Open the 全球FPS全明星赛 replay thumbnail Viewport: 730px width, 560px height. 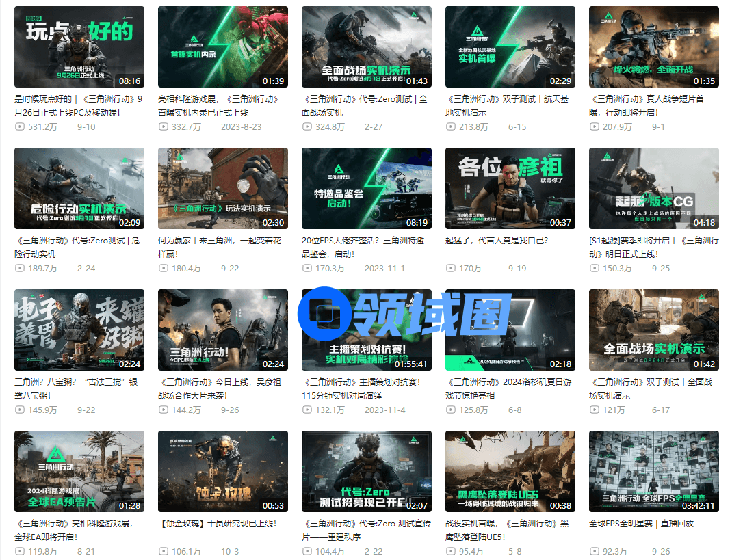[653, 471]
